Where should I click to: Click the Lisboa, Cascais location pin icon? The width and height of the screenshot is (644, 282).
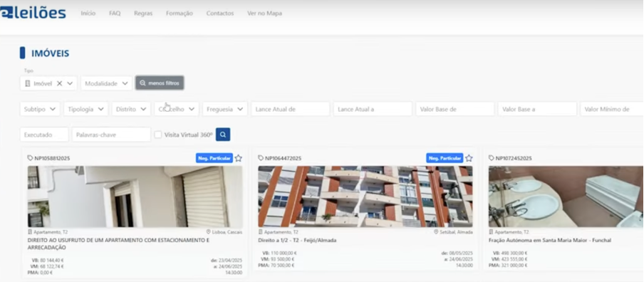tap(208, 232)
